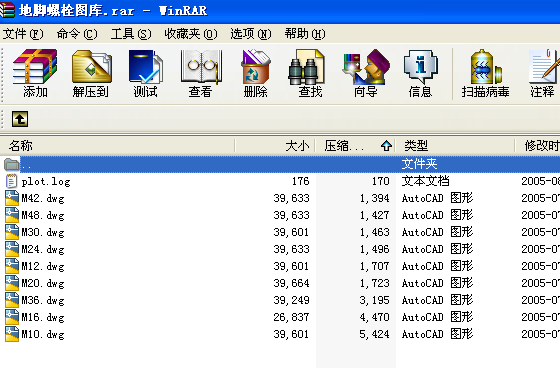Click the parent folder '..' icon
The width and height of the screenshot is (560, 368).
(x=12, y=164)
